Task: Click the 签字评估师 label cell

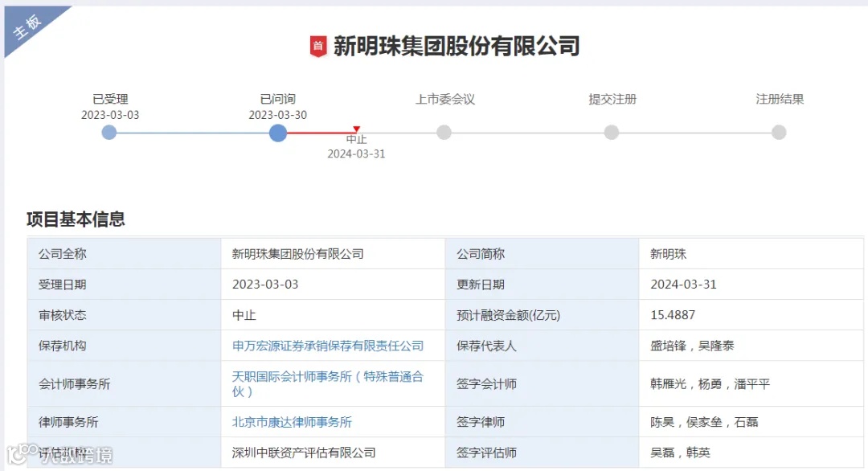Action: [542, 453]
